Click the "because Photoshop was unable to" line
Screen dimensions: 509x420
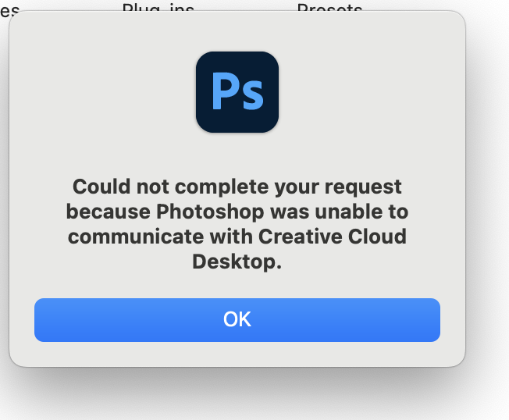[x=237, y=212]
